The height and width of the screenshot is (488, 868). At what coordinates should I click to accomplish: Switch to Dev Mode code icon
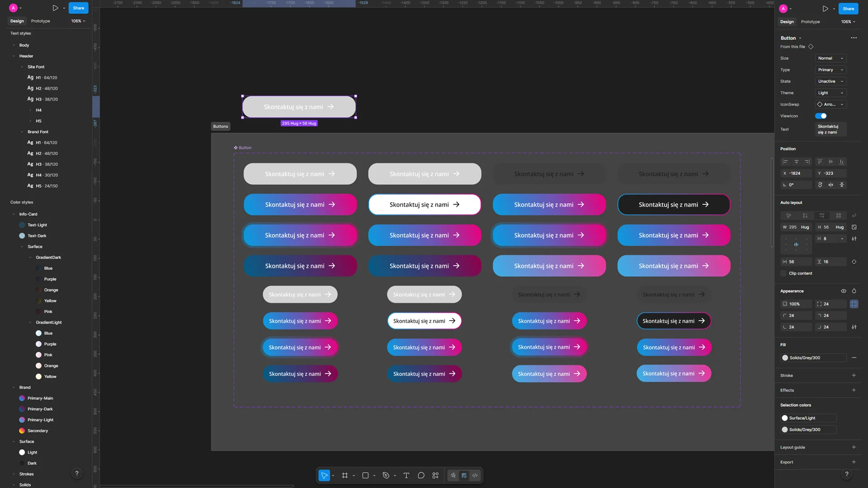[x=475, y=475]
